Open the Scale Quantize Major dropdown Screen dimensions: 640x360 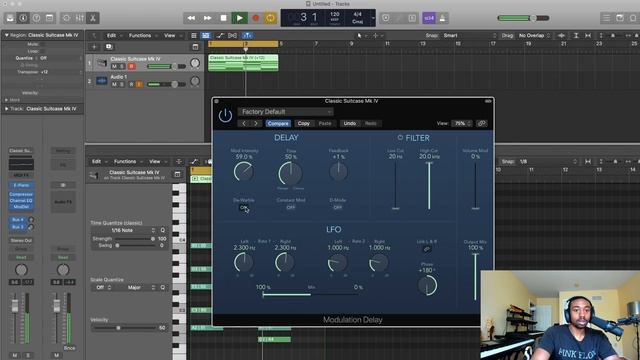coord(136,287)
